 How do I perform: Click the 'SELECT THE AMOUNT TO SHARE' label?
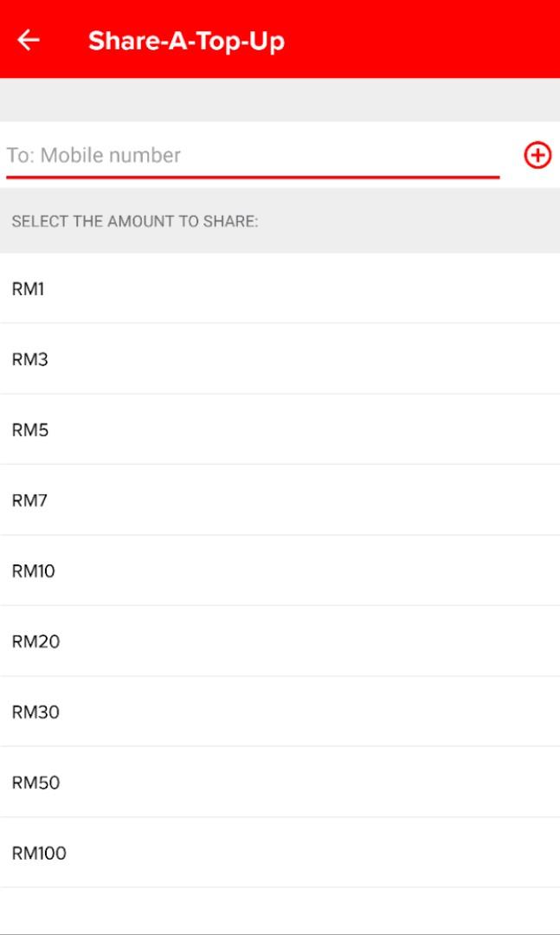point(135,222)
